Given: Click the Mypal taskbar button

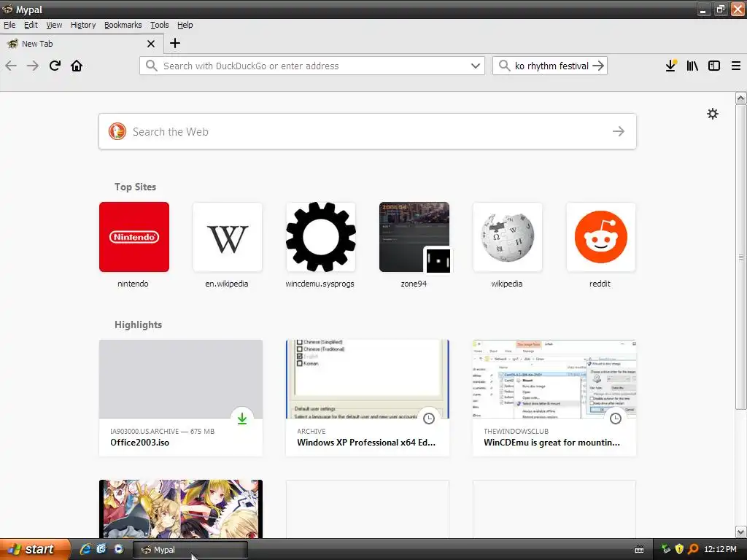Looking at the screenshot, I should 190,550.
